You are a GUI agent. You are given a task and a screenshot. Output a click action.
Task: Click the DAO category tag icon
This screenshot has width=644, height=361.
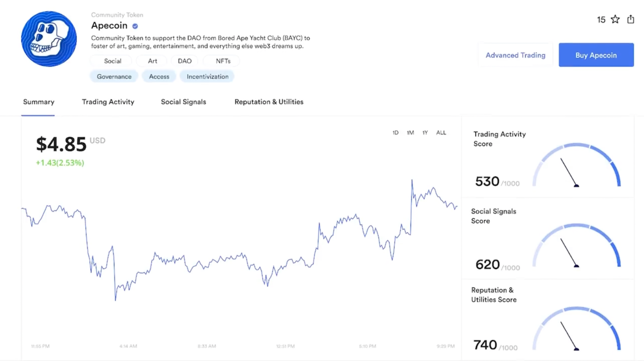pos(184,61)
